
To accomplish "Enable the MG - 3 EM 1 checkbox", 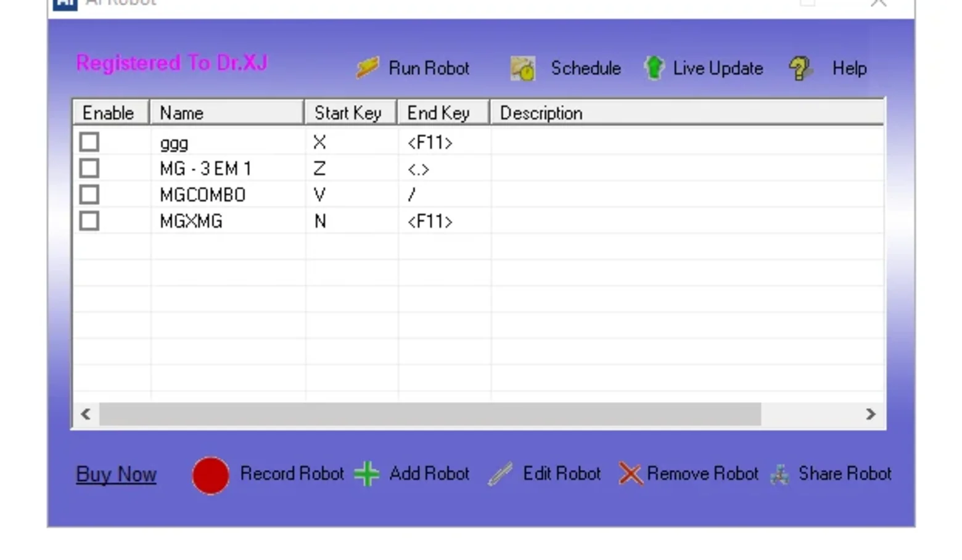I will (x=89, y=168).
